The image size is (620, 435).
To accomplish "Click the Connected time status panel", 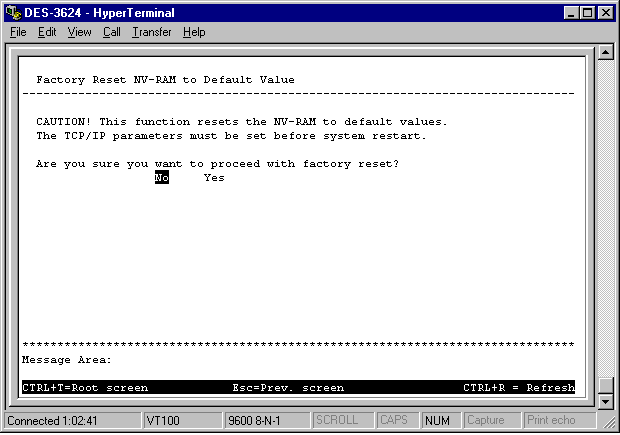I will click(71, 420).
